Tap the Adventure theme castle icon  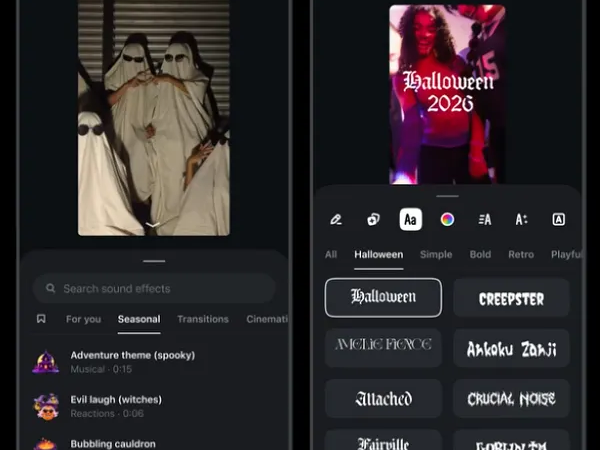[46, 362]
